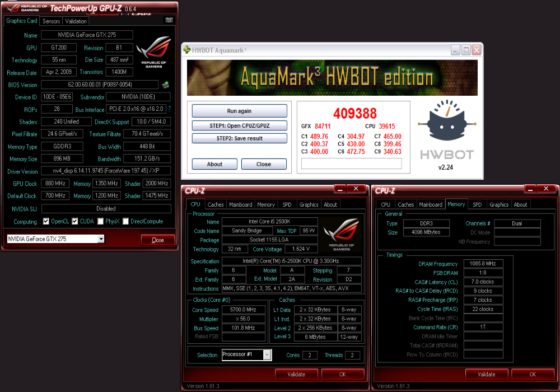Click the Threads count field in CPU-Z

click(x=352, y=355)
